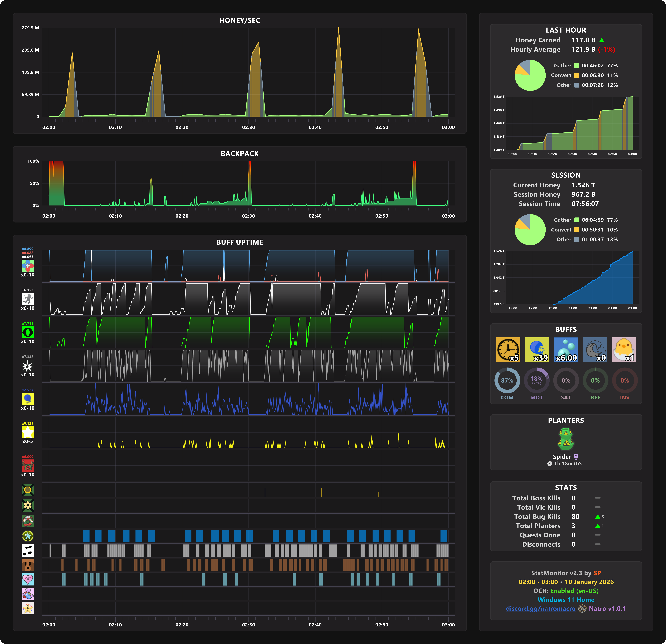Click the COM 87% progress ring
The width and height of the screenshot is (666, 644).
pos(507,380)
